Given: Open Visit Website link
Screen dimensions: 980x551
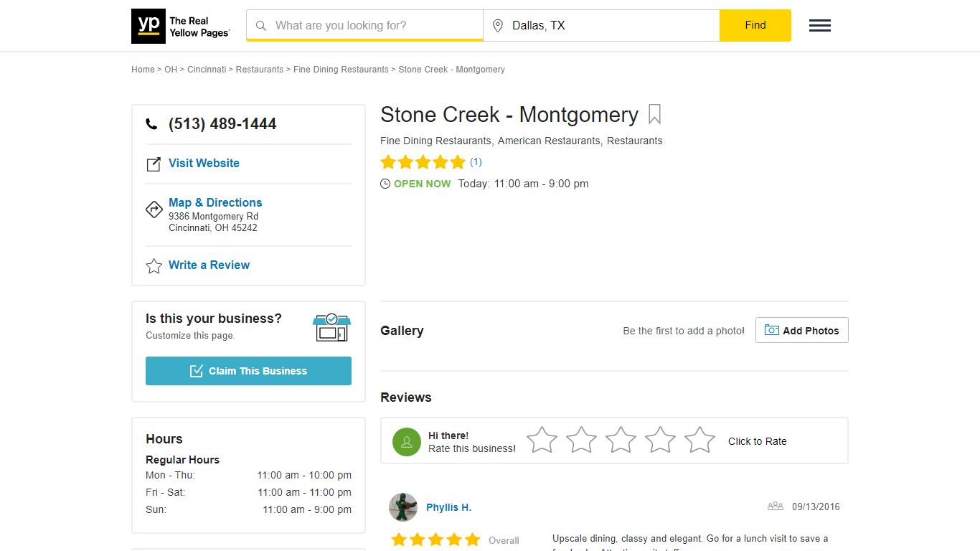Looking at the screenshot, I should tap(204, 163).
